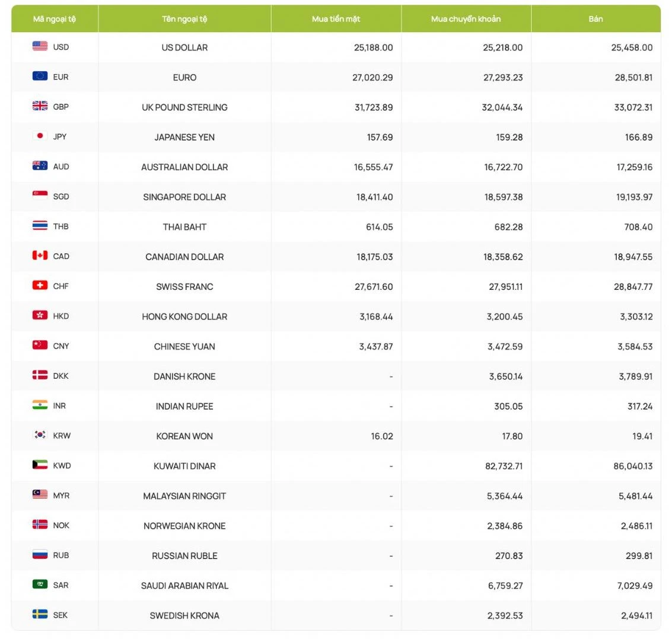Click the Australian flag beside AUD
672x639 pixels.
click(40, 166)
